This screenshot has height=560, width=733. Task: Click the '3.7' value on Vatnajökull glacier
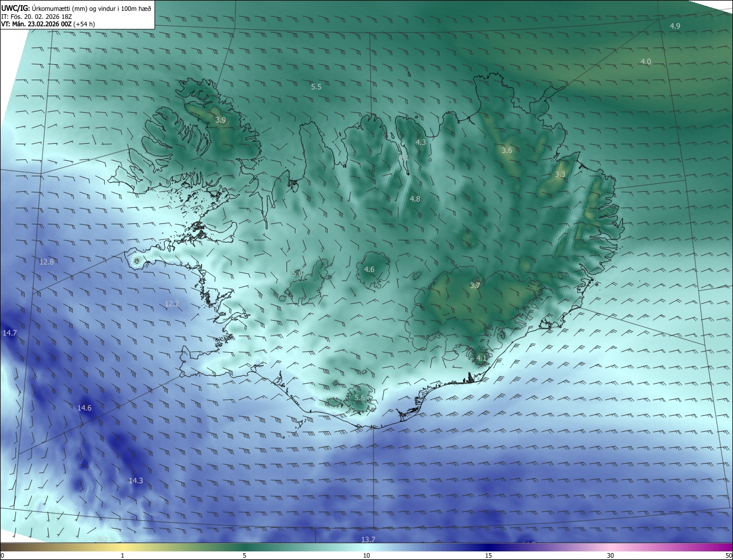(475, 285)
